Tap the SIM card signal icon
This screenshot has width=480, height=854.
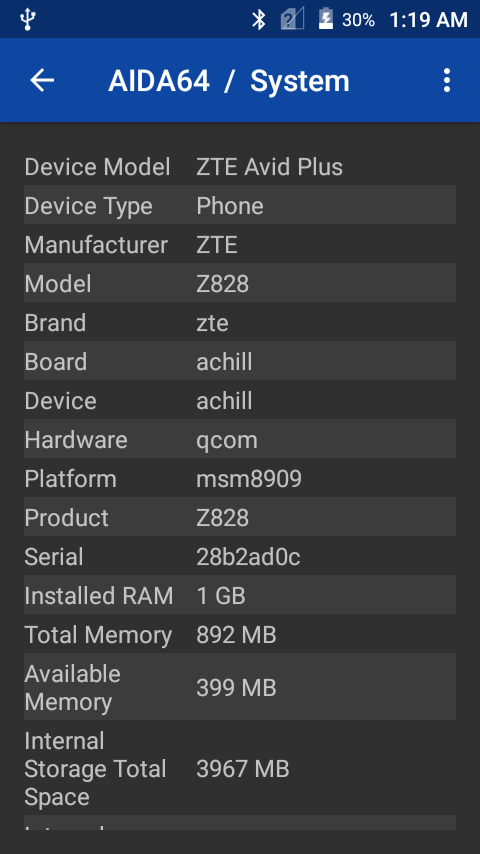[292, 20]
